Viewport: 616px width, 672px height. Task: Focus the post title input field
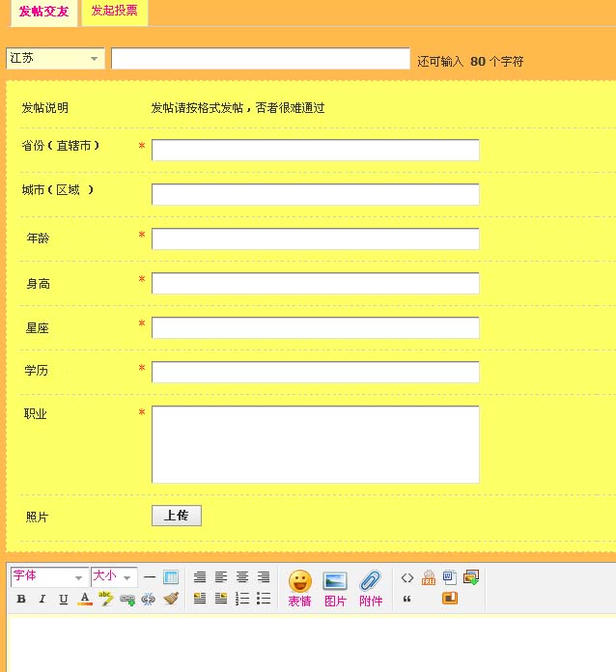click(x=261, y=58)
